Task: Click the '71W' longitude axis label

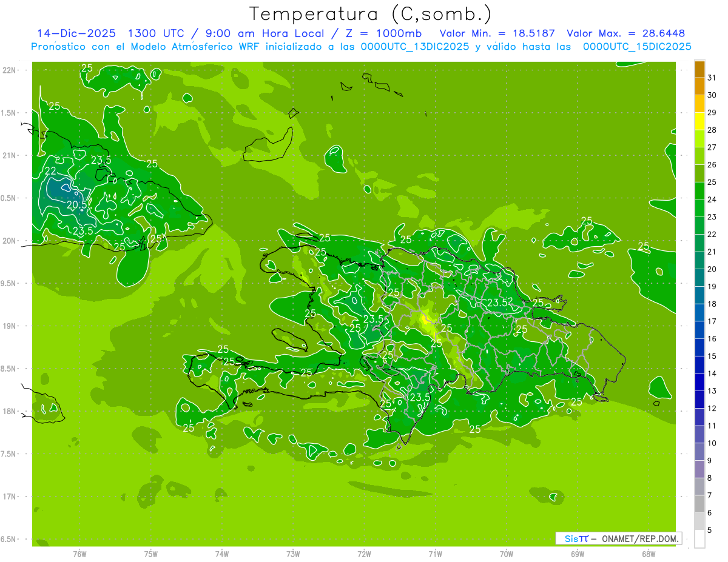Action: tap(435, 554)
